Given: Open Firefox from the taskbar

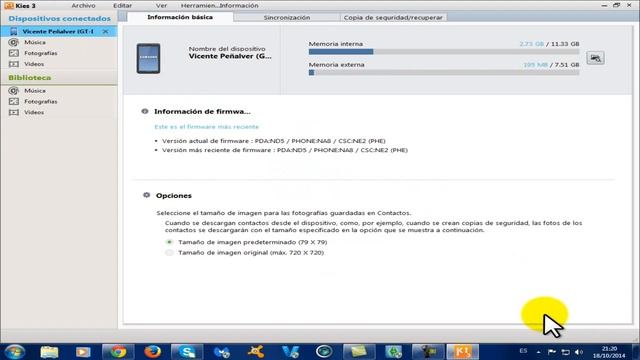Looking at the screenshot, I should point(152,352).
